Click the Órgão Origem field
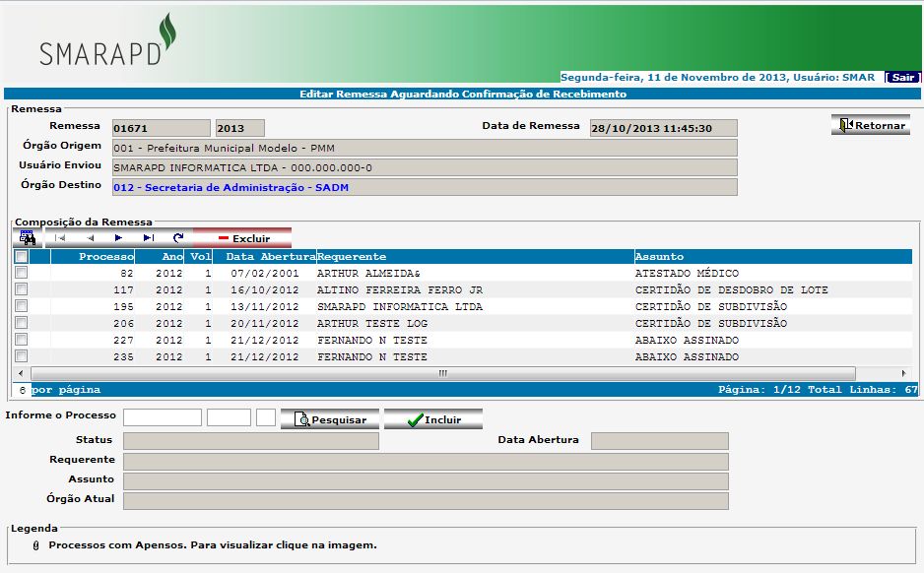The image size is (924, 573). pos(425,148)
